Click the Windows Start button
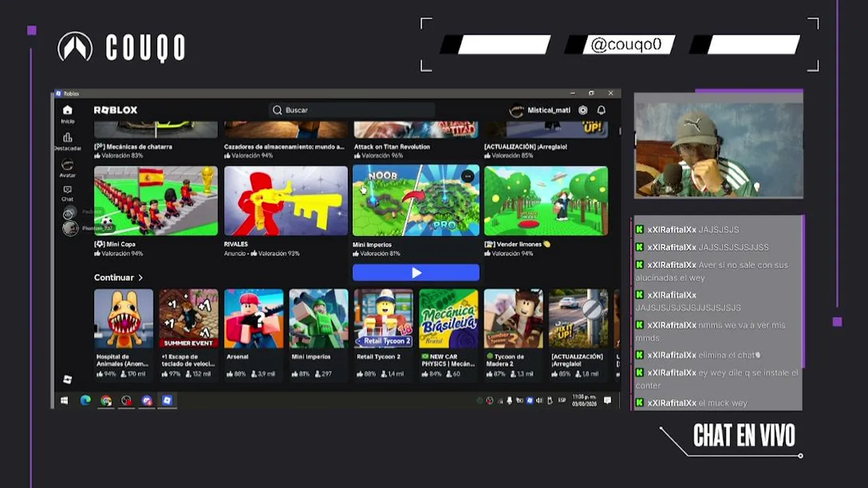The image size is (868, 488). pyautogui.click(x=64, y=401)
